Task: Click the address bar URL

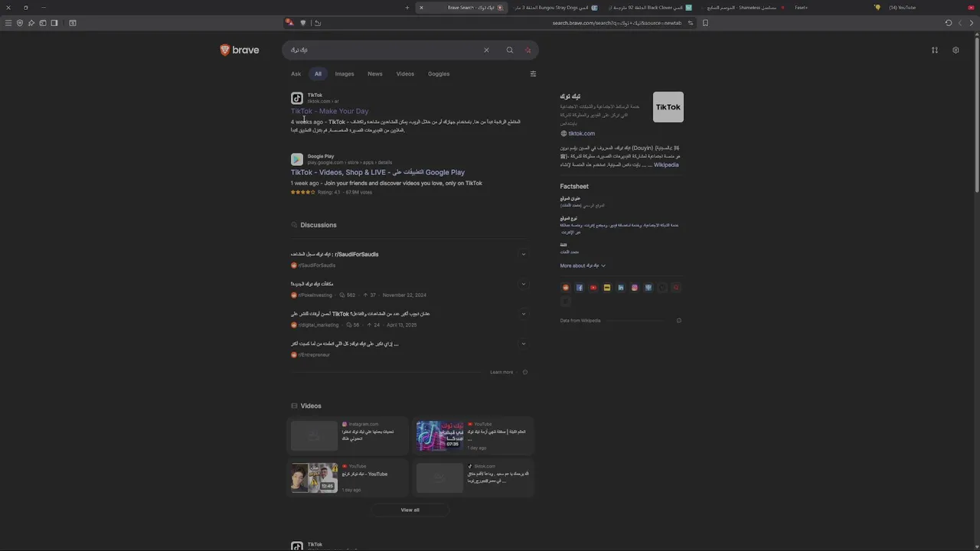Action: 617,23
